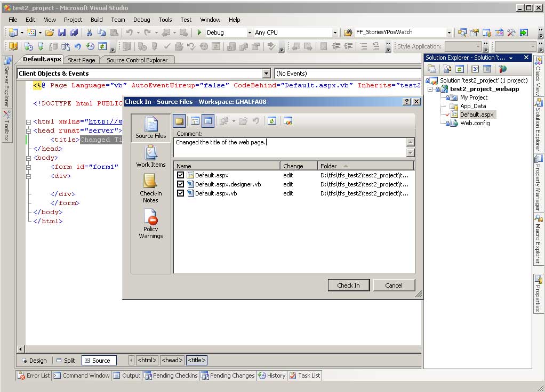
Task: Open the FF_StoriesYPosWatch find dropdown
Action: (449, 32)
